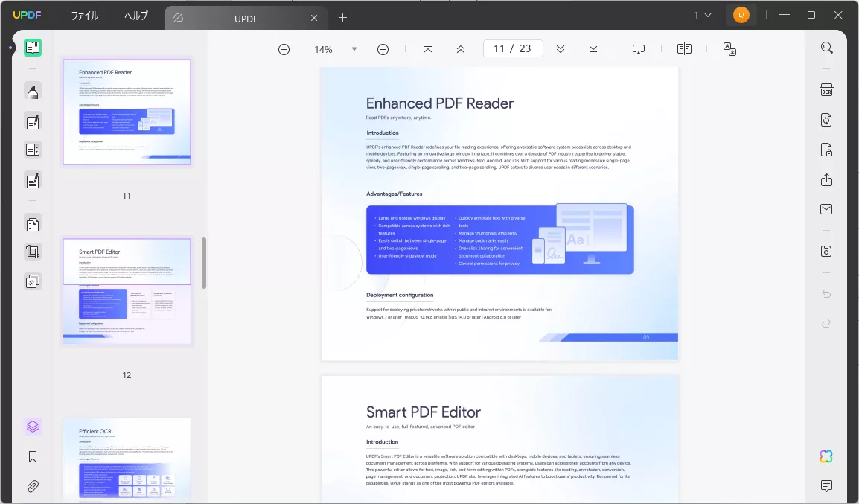Screen dimensions: 859x504
Task: Run OCR text recognition
Action: click(827, 90)
